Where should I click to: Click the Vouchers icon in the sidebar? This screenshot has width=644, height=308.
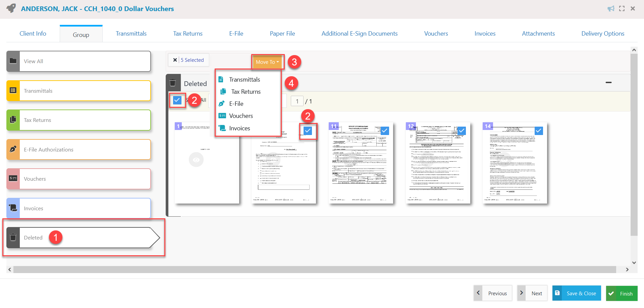pyautogui.click(x=13, y=179)
